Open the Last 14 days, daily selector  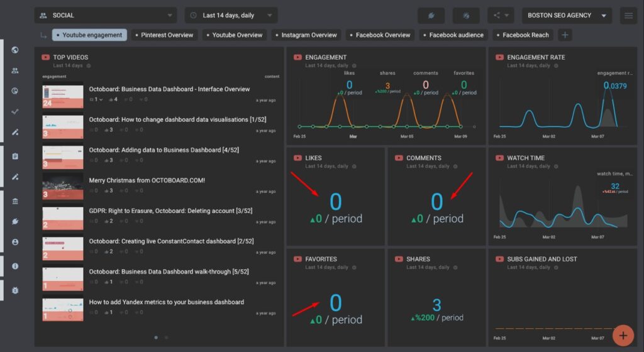[x=231, y=16]
